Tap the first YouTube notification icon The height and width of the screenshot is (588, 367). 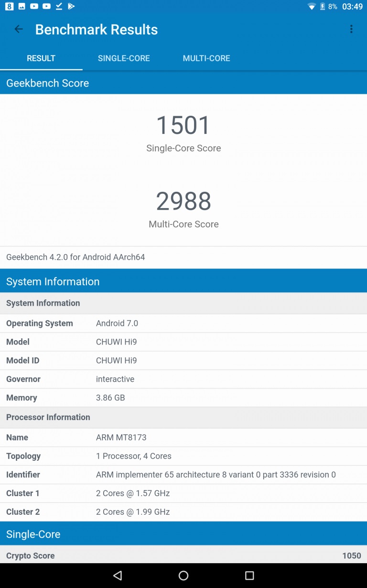(x=34, y=6)
